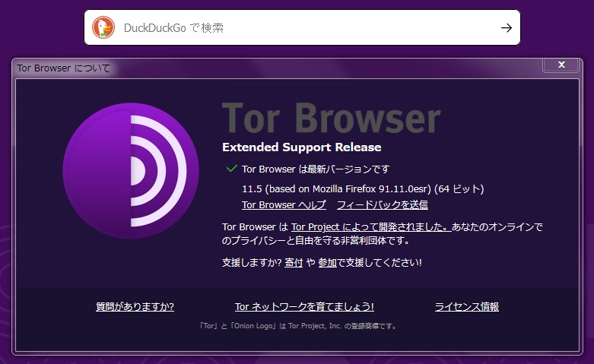This screenshot has height=364, width=594.
Task: Click the green update checkmark icon
Action: 231,169
